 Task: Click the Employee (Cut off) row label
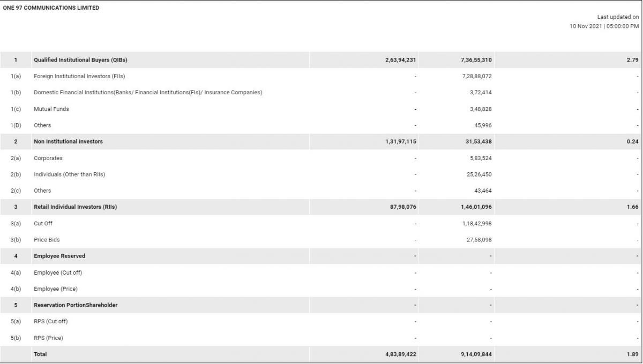coord(58,272)
